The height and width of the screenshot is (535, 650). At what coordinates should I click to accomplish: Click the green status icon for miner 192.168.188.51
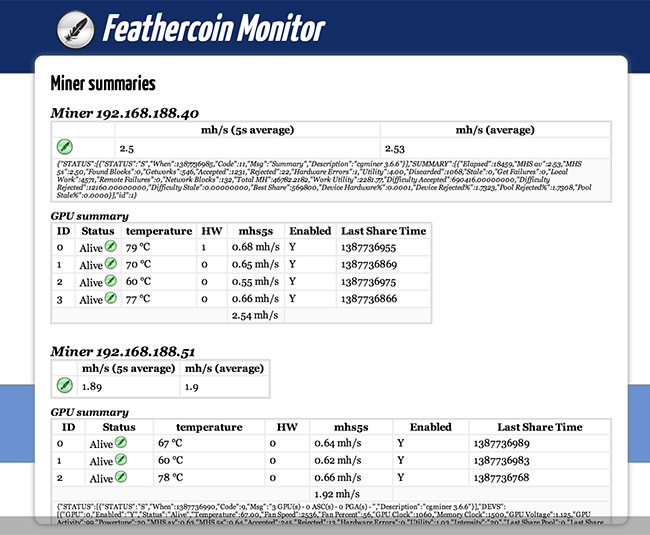coord(65,385)
